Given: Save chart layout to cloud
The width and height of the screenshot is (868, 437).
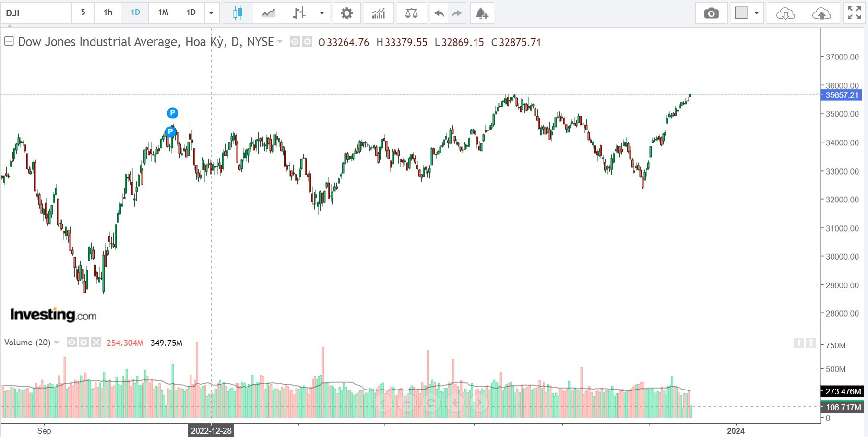Looking at the screenshot, I should tap(821, 13).
